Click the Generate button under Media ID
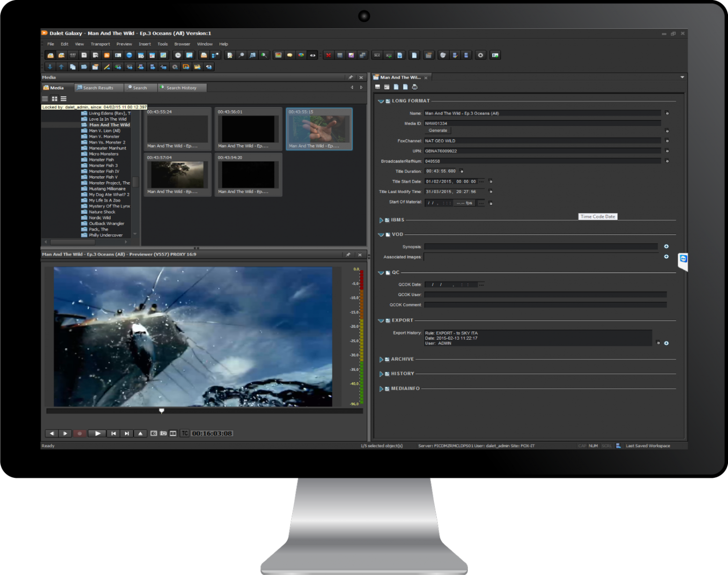Viewport: 728px width, 575px height. pyautogui.click(x=438, y=131)
